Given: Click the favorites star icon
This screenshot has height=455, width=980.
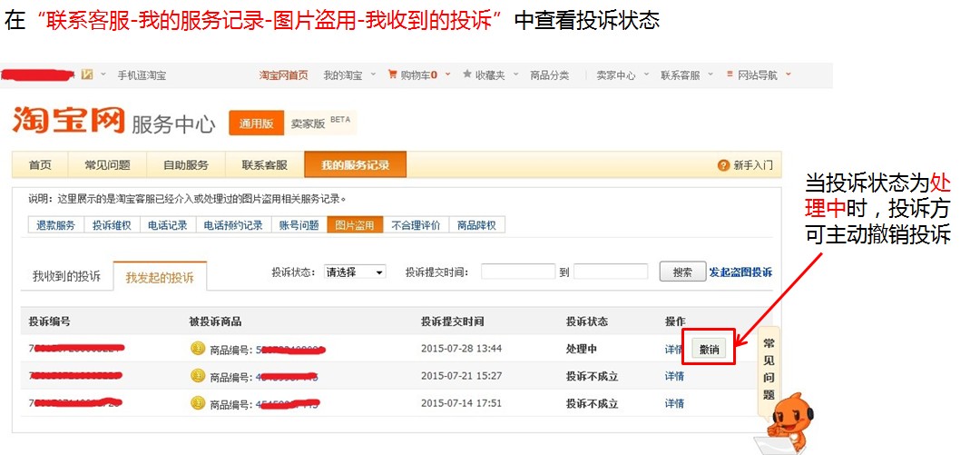Looking at the screenshot, I should tap(467, 74).
